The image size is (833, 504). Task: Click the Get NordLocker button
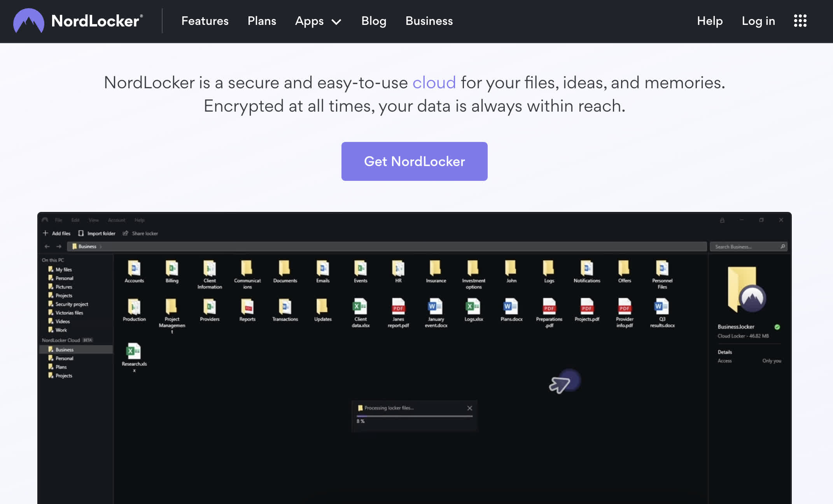pos(415,161)
